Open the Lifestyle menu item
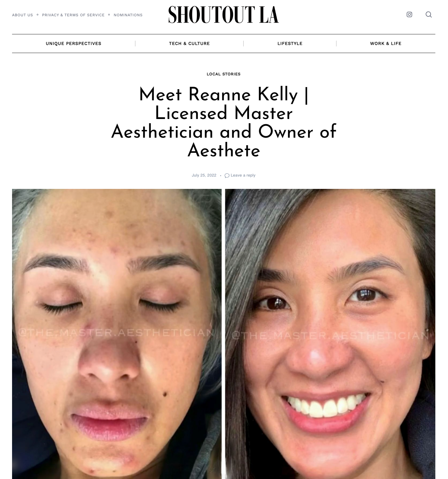448x479 pixels. click(x=290, y=43)
